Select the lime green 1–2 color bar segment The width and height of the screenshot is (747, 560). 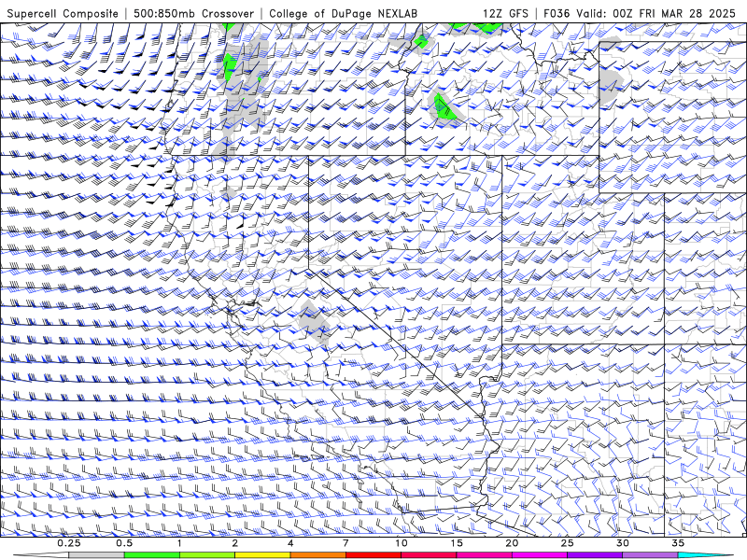coord(206,555)
